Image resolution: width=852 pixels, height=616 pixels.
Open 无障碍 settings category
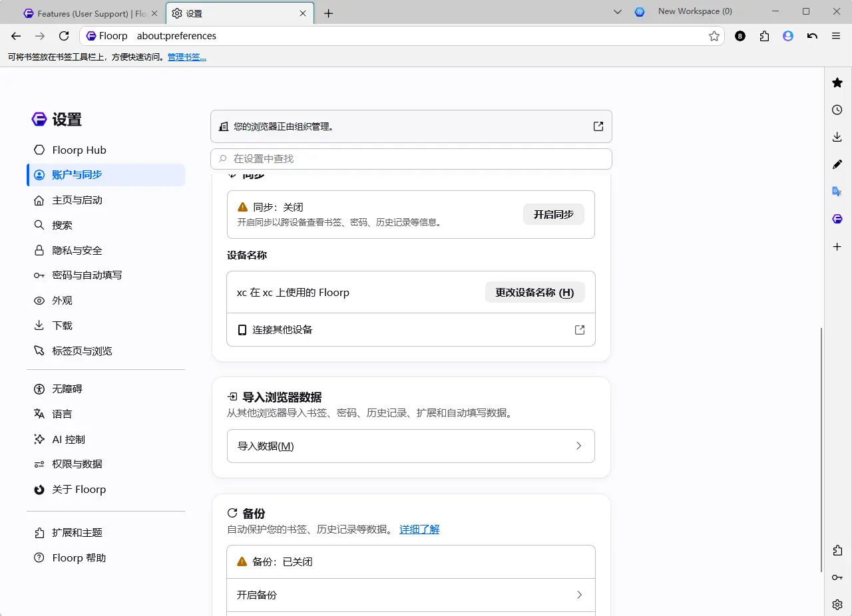click(x=106, y=388)
